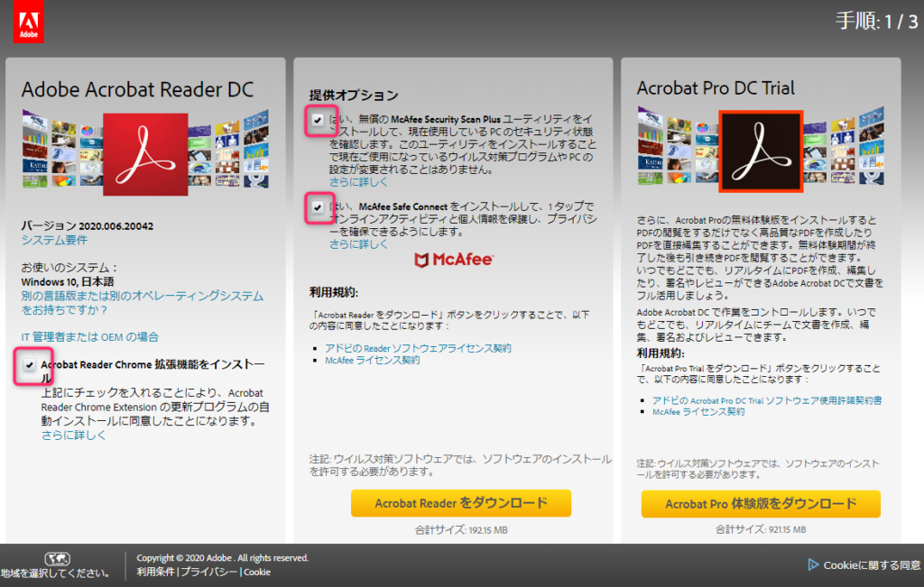Click the McAfee logo
The height and width of the screenshot is (587, 924).
[x=454, y=260]
